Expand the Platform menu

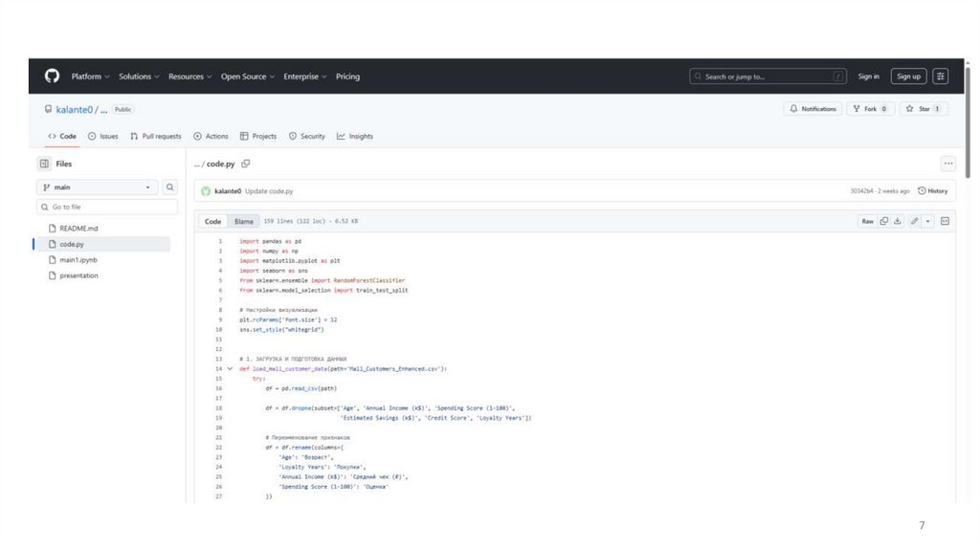click(90, 77)
